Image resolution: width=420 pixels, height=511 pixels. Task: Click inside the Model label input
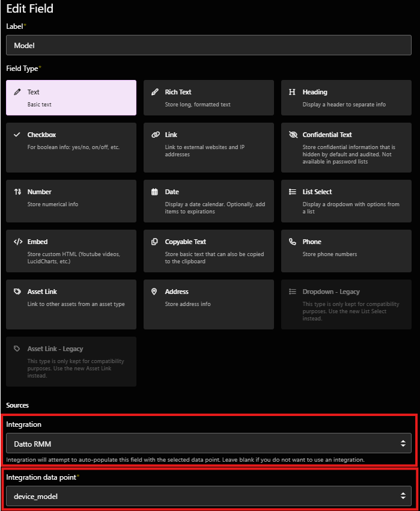[x=210, y=44]
